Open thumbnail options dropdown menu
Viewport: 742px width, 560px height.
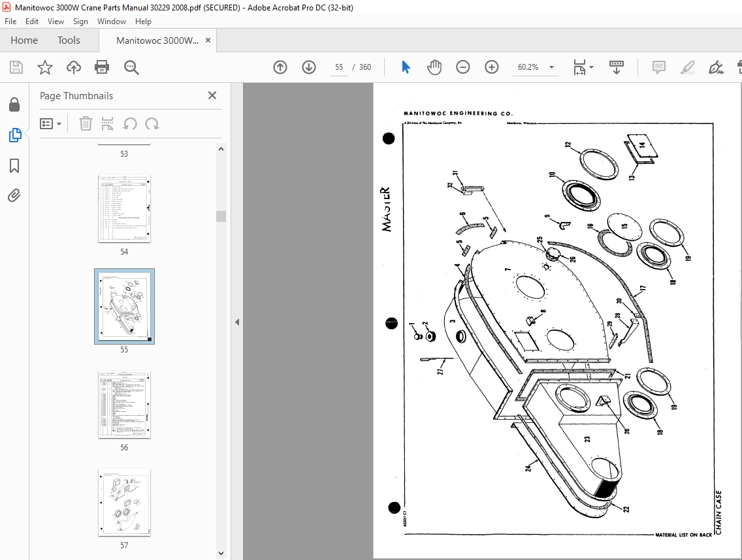pos(51,124)
